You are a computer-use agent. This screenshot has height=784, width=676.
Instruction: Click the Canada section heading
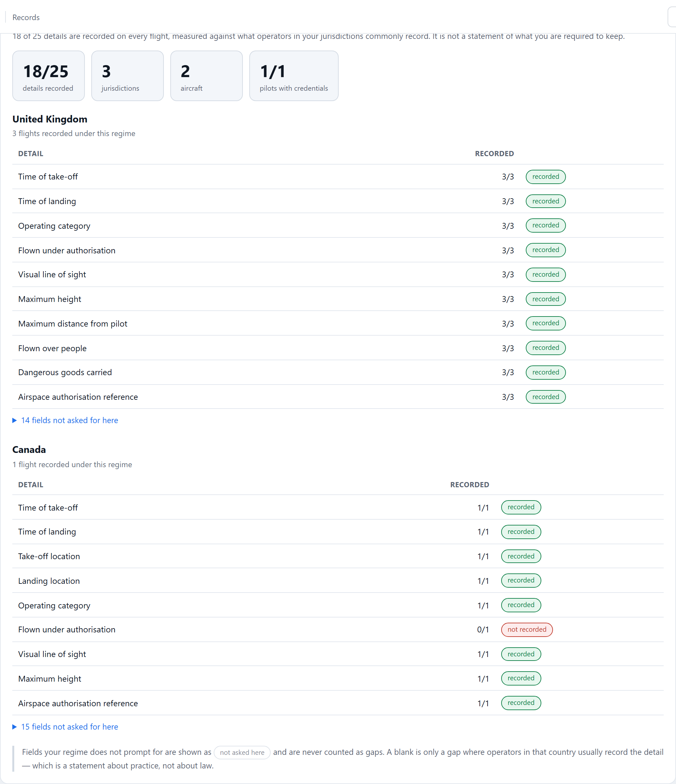pos(29,450)
